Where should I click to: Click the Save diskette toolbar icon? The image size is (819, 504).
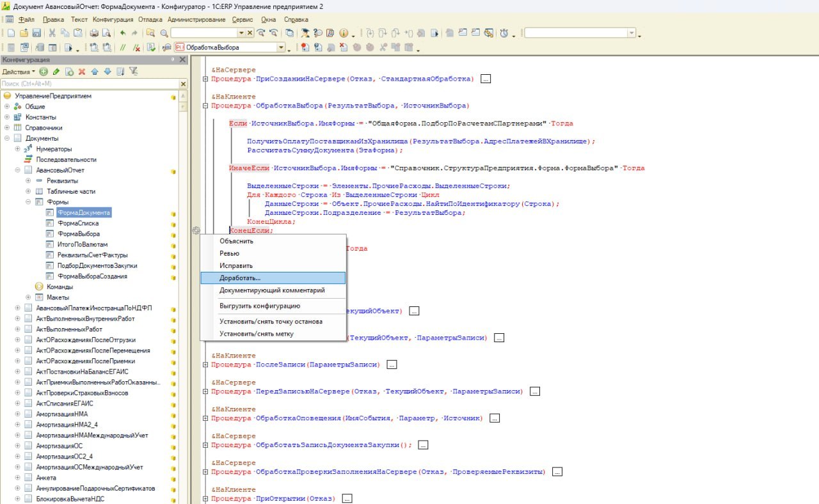point(36,33)
